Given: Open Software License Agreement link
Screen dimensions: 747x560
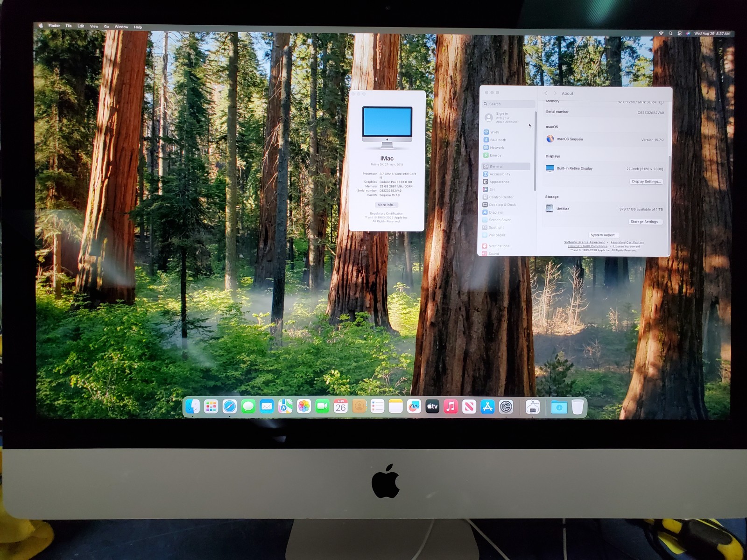Looking at the screenshot, I should (x=584, y=242).
